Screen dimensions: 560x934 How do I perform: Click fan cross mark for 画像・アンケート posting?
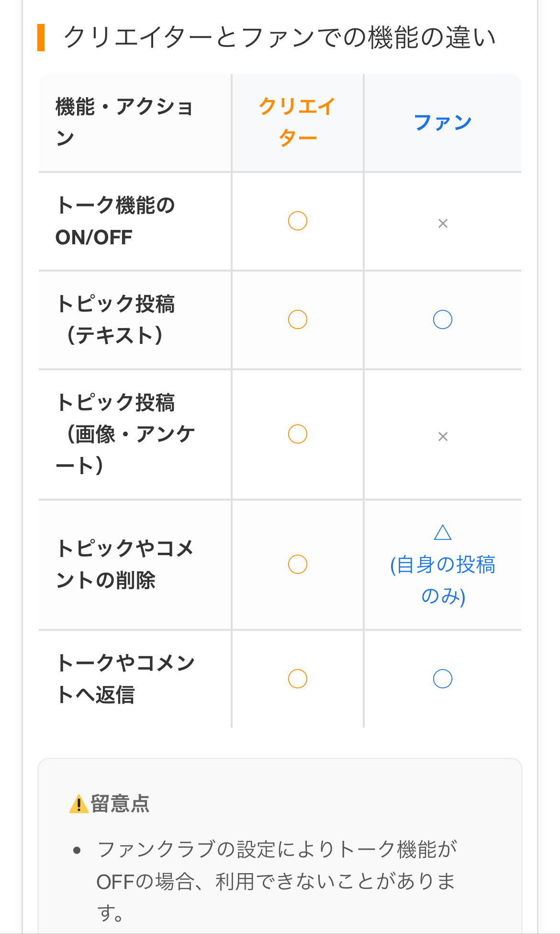443,436
